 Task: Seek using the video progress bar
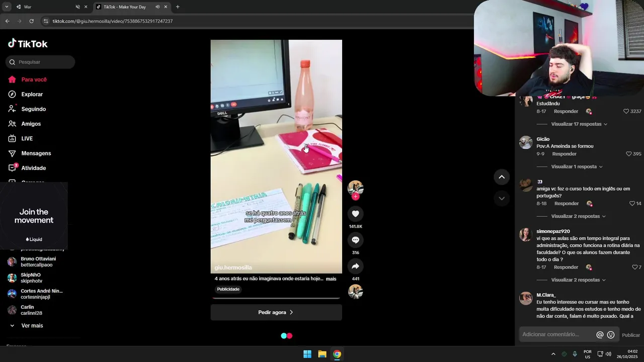[x=276, y=298]
